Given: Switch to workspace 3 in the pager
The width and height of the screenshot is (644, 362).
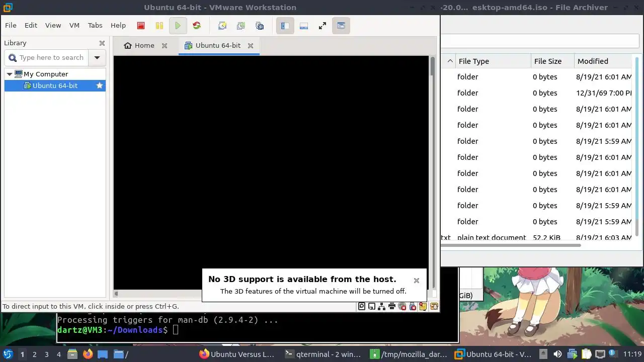Looking at the screenshot, I should click(x=46, y=354).
